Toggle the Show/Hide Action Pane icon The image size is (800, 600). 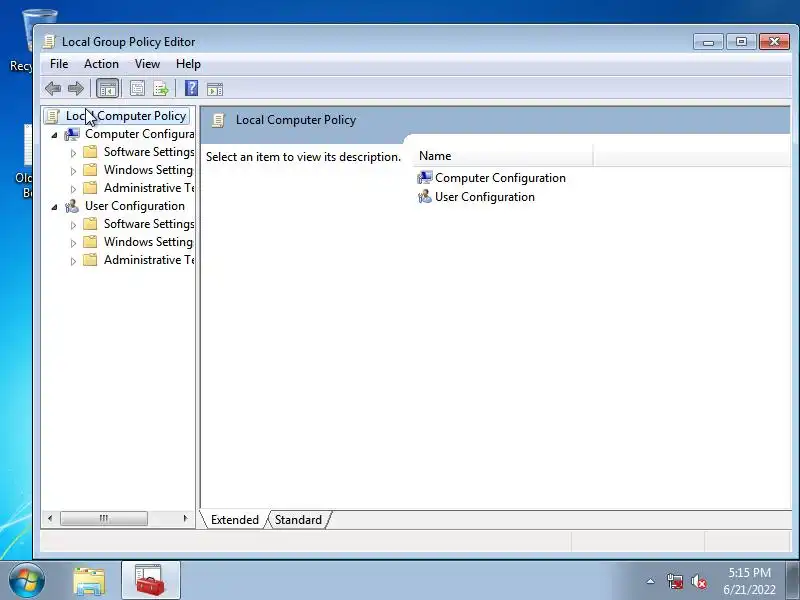pyautogui.click(x=215, y=89)
